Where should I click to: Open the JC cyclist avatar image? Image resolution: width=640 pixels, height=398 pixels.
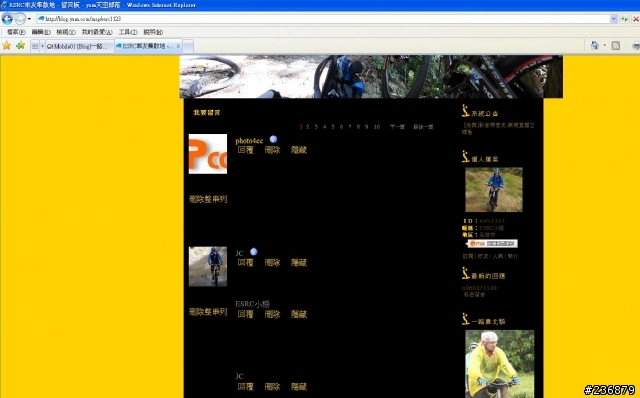[208, 266]
